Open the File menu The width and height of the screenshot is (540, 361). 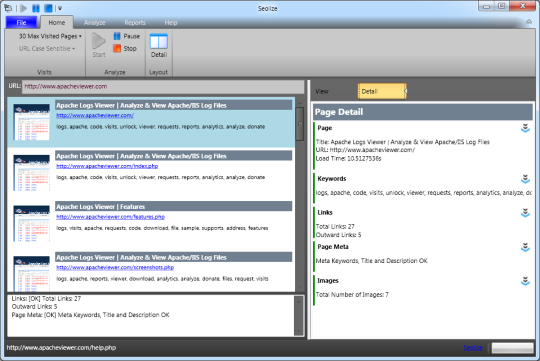coord(21,22)
